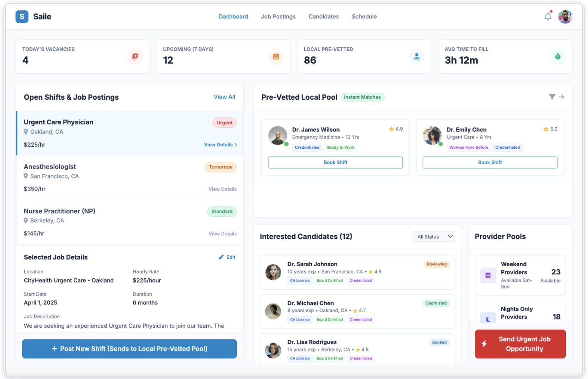Click the Upcoming 7 days calendar icon

pyautogui.click(x=276, y=56)
